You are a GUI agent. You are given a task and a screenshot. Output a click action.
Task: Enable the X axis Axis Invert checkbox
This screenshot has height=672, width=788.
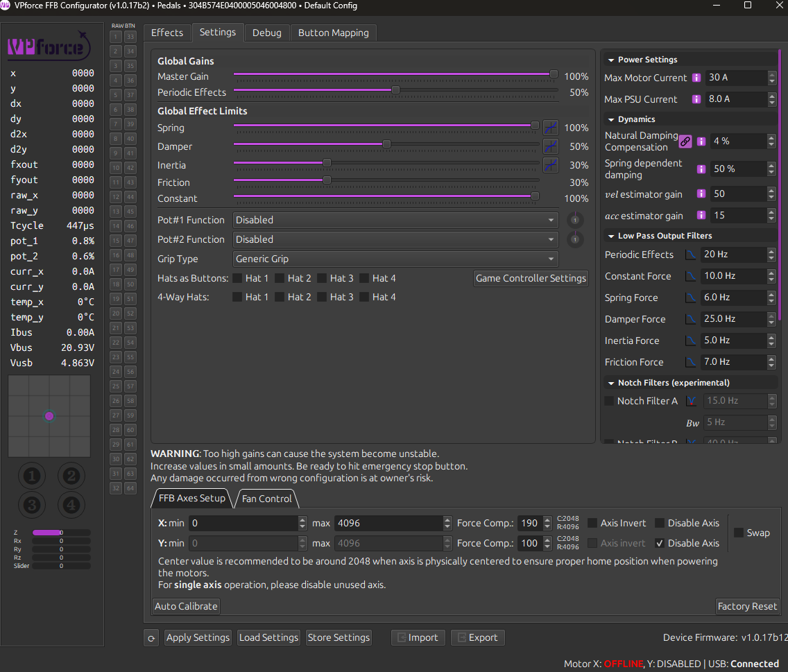coord(593,523)
